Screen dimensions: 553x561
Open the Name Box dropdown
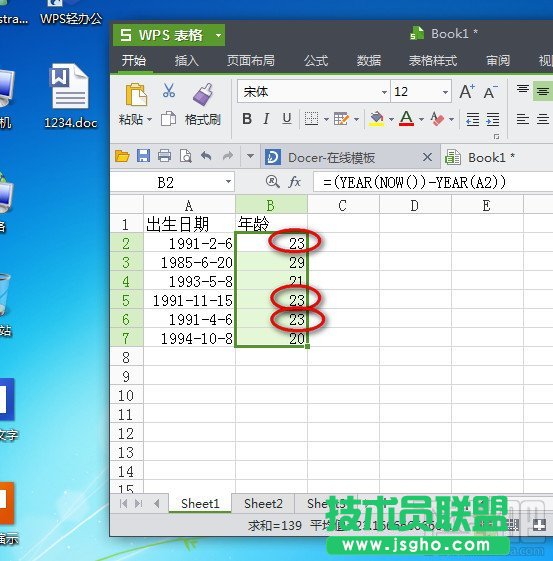228,182
